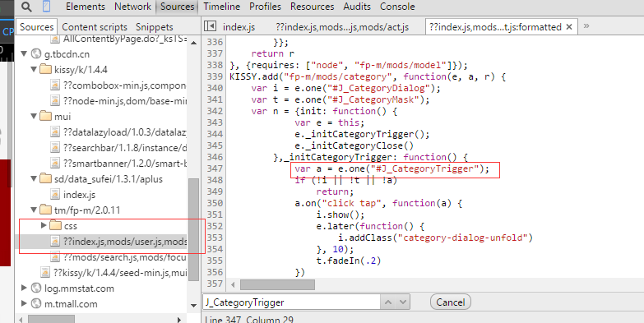
Task: Select the Content scripts sub-tab
Action: 95,27
